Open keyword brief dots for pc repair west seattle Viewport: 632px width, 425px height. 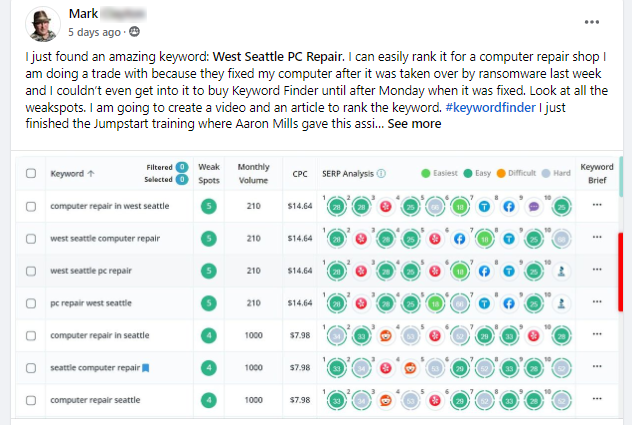pos(597,303)
